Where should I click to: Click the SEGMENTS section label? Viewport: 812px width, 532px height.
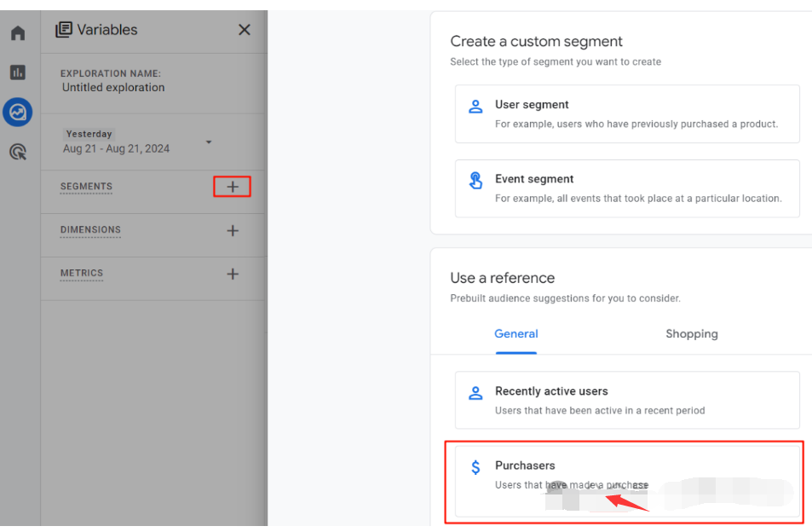point(86,187)
